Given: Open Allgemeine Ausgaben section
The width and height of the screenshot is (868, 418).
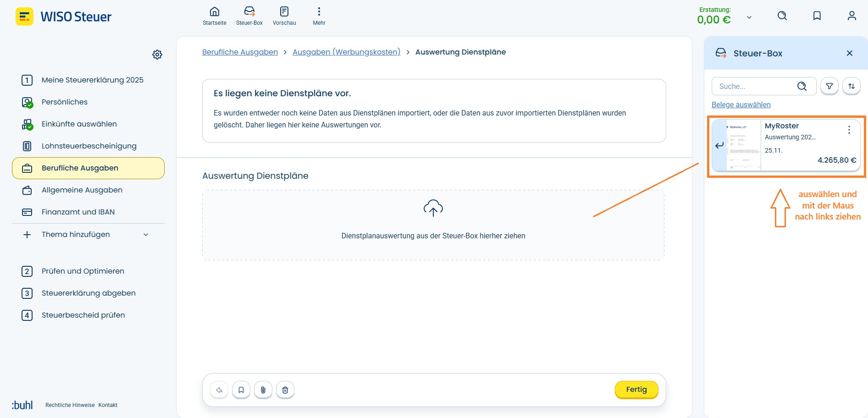Looking at the screenshot, I should [88, 190].
